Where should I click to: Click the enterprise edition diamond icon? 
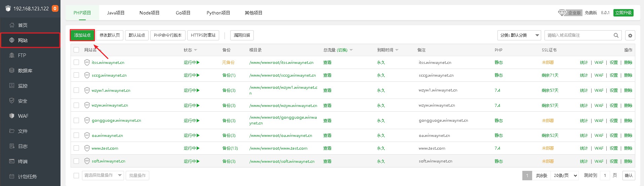pos(562,13)
